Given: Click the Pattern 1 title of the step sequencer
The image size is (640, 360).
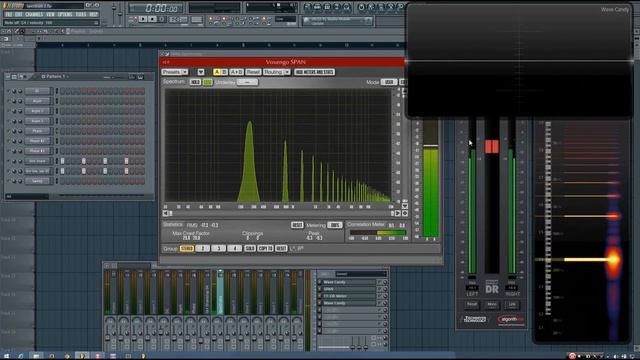Looking at the screenshot, I should click(57, 76).
